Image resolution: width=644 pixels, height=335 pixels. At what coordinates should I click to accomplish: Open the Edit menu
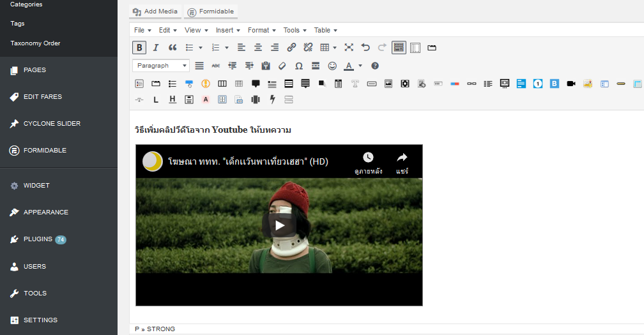(167, 30)
